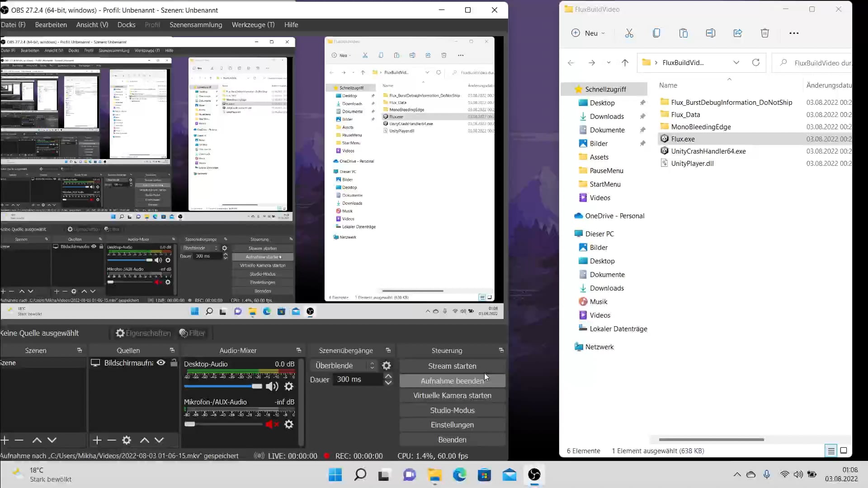Open the Neu dropdown in Explorer
The height and width of the screenshot is (488, 868).
[588, 33]
